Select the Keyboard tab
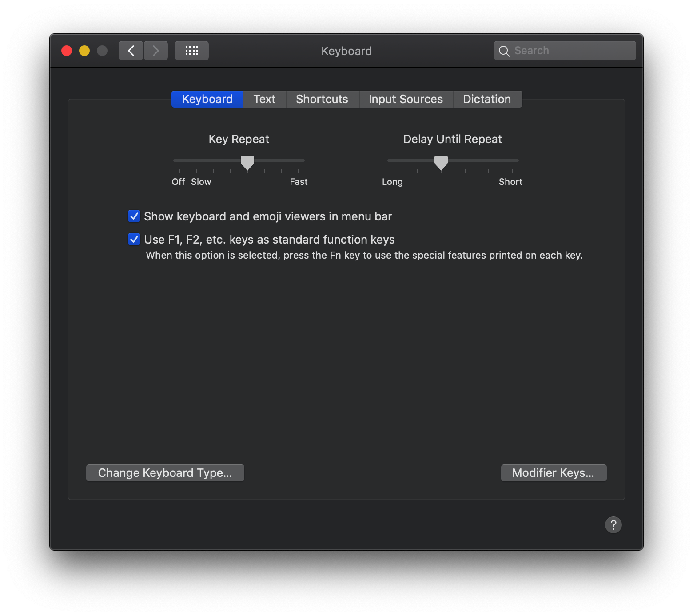This screenshot has width=693, height=616. (x=207, y=99)
